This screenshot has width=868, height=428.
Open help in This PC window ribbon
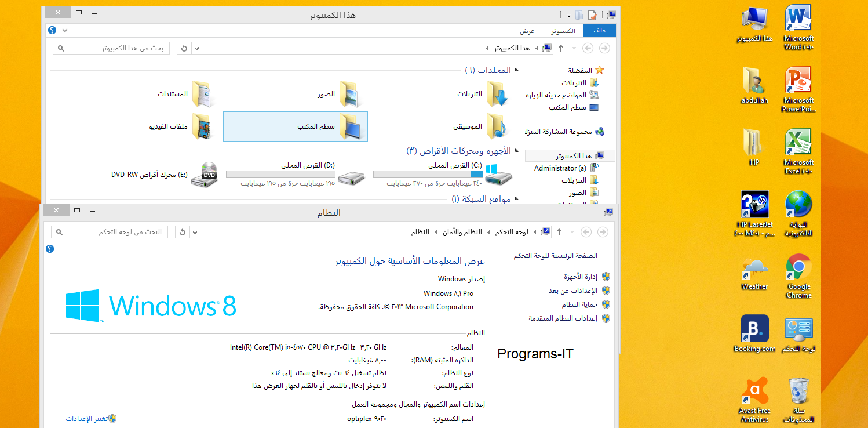click(x=53, y=30)
